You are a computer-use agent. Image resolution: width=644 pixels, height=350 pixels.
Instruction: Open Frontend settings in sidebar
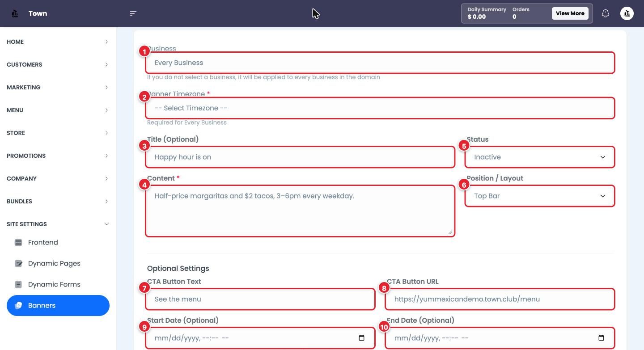click(58, 242)
